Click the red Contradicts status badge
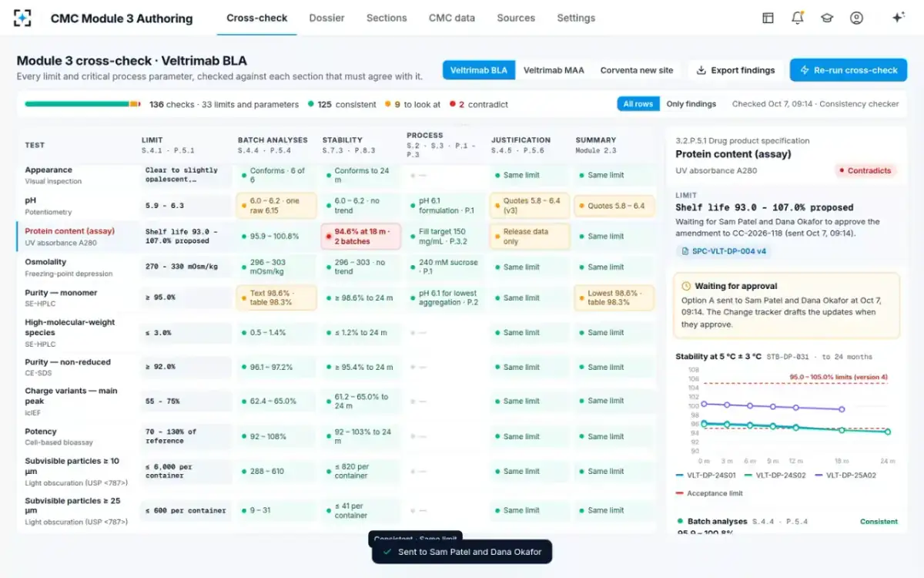This screenshot has height=578, width=924. tap(865, 170)
